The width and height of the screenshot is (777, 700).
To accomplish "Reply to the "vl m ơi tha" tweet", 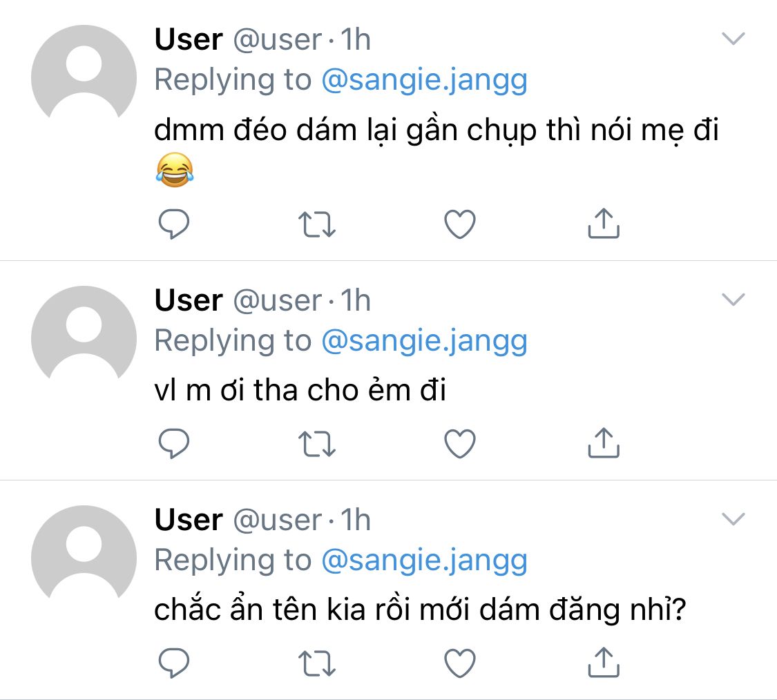I will (174, 444).
